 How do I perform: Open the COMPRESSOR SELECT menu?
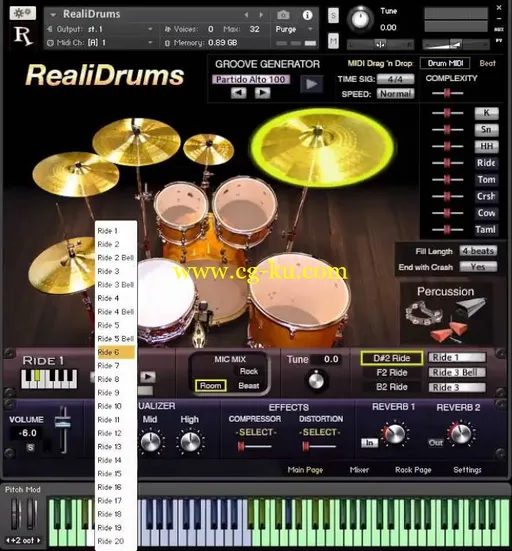[255, 432]
